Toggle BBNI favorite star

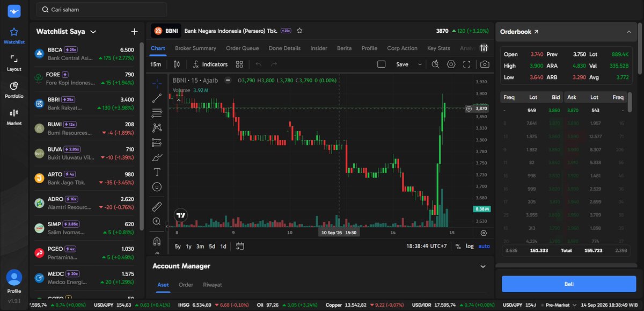299,31
